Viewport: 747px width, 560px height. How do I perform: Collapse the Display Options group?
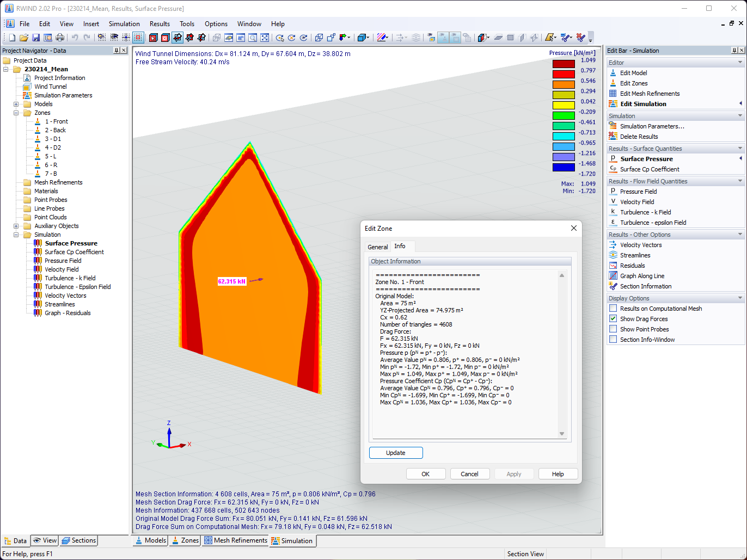[740, 298]
